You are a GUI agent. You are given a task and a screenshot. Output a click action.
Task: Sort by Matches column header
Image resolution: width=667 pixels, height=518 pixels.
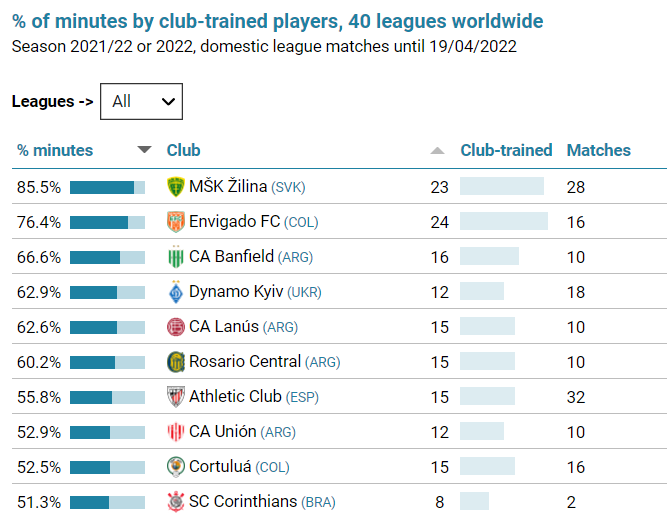pos(599,150)
